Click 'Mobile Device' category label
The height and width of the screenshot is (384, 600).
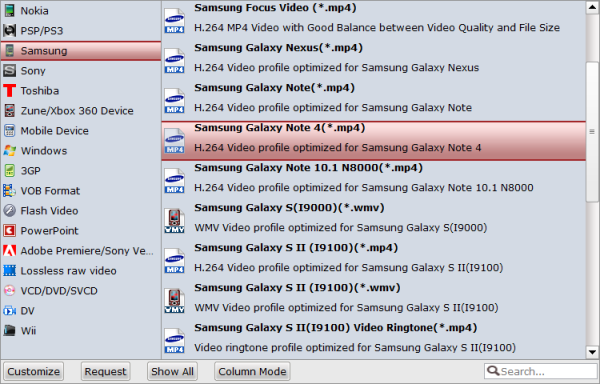click(55, 131)
